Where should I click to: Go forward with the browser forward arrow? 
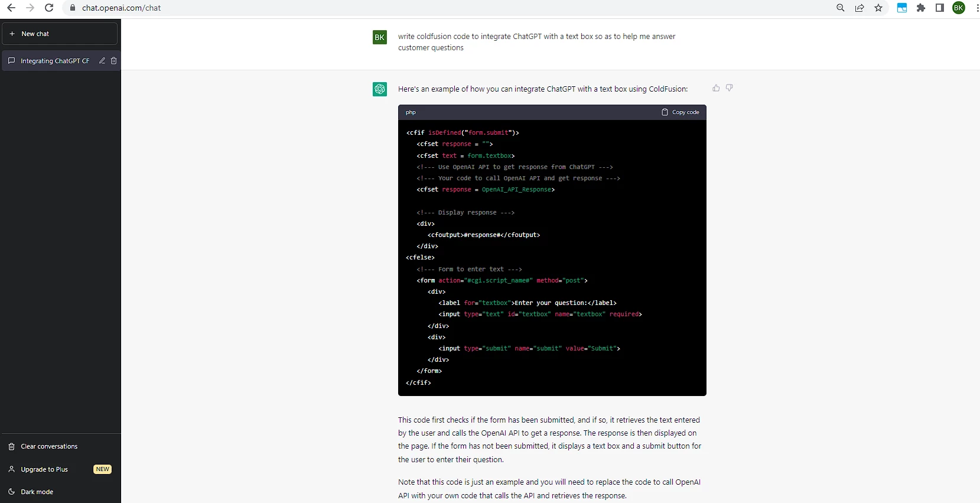[30, 8]
